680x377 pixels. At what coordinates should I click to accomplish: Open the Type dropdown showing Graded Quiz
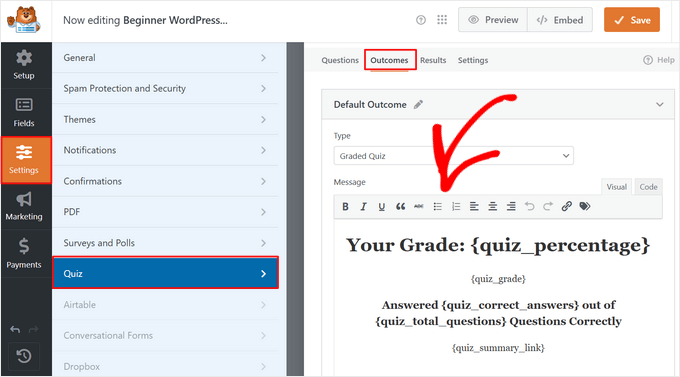454,156
